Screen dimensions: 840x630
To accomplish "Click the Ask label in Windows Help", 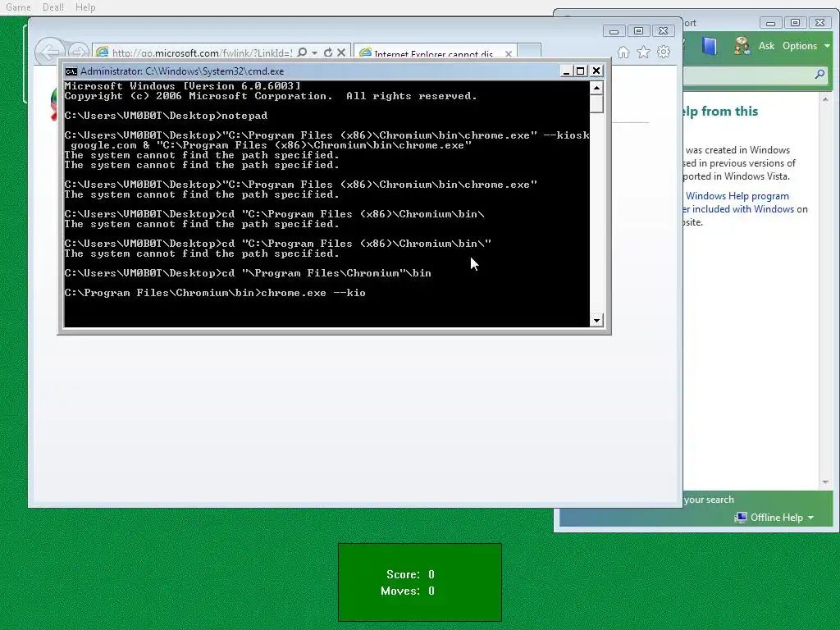I will (x=767, y=46).
